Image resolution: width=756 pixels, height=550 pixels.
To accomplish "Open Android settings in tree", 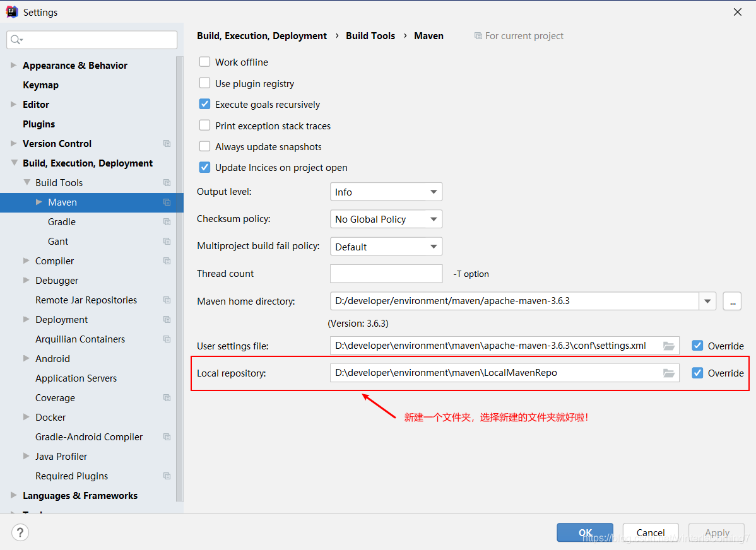I will pyautogui.click(x=52, y=359).
